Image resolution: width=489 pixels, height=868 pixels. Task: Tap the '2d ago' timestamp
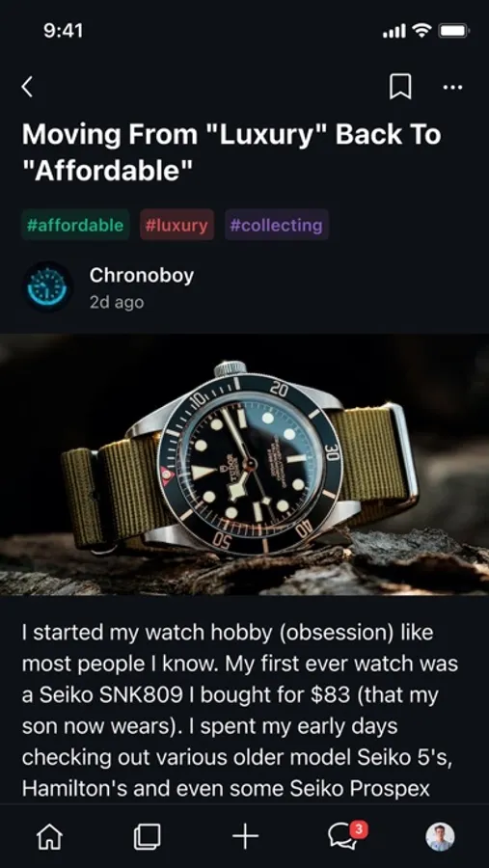(117, 302)
